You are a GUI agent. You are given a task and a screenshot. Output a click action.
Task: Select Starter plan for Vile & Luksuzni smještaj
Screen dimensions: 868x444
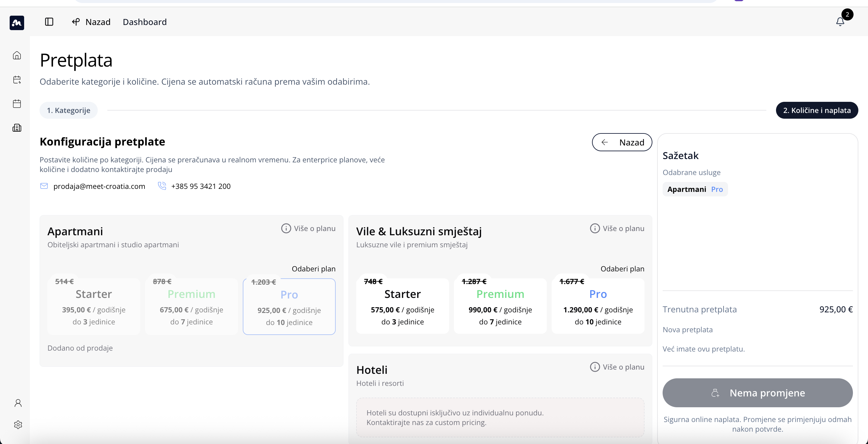pyautogui.click(x=402, y=306)
